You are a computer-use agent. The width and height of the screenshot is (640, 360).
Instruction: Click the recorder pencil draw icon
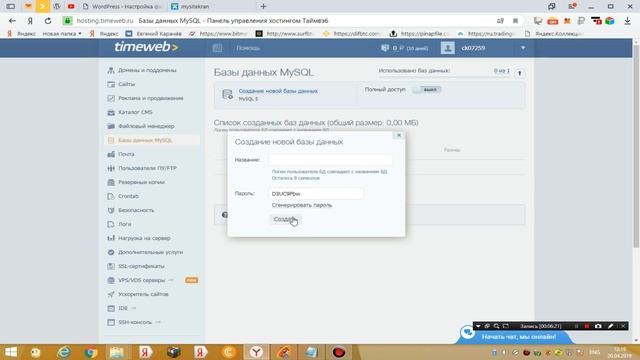tap(610, 326)
